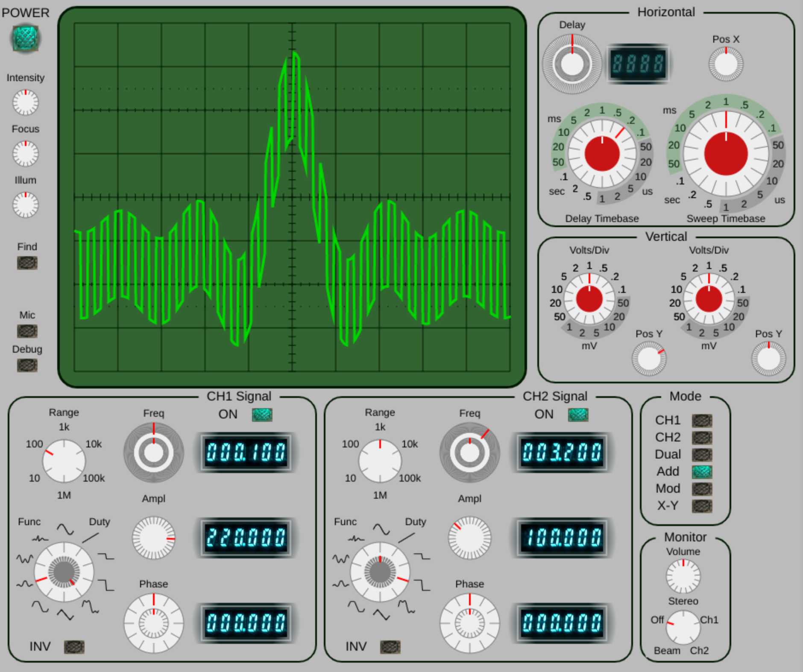Screen dimensions: 803x672
Task: Click the second Pos Y knob
Action: [x=768, y=359]
